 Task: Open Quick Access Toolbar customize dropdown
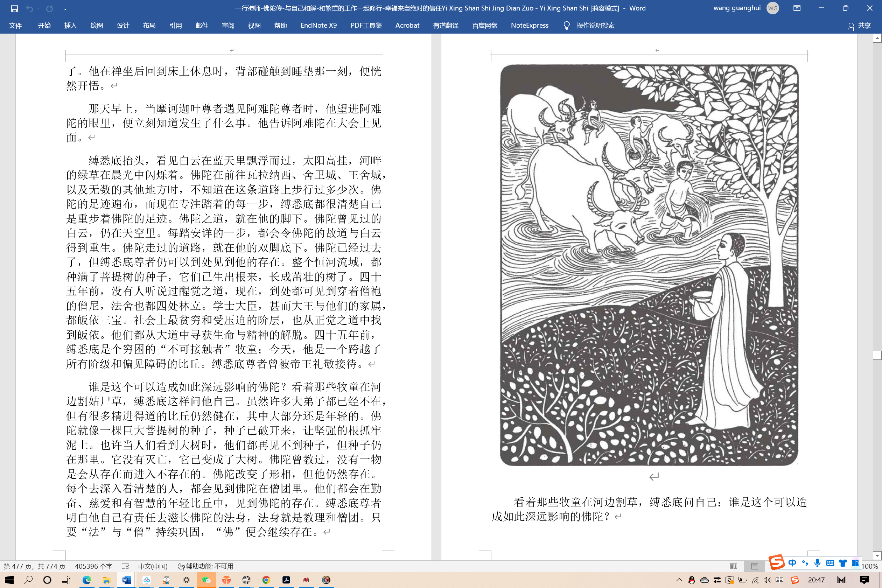(x=65, y=8)
